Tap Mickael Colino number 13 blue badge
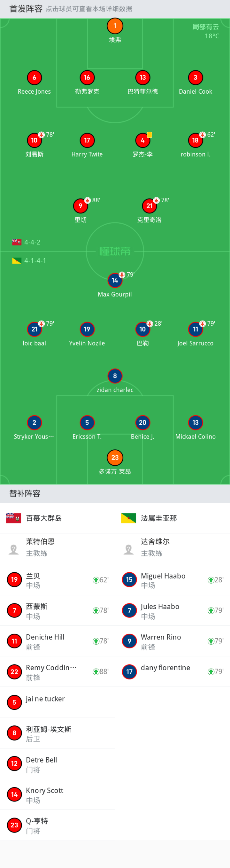Image resolution: width=230 pixels, height=868 pixels. 195,422
